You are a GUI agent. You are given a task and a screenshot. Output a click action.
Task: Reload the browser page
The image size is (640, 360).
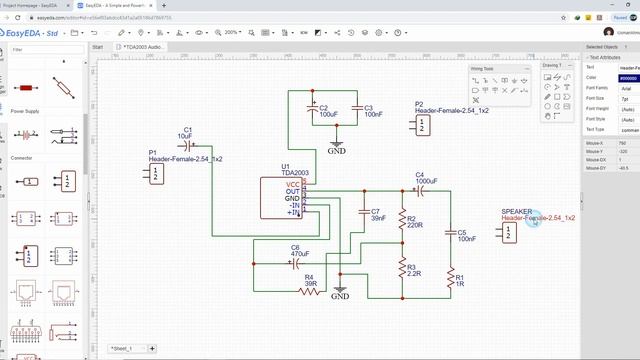18,18
